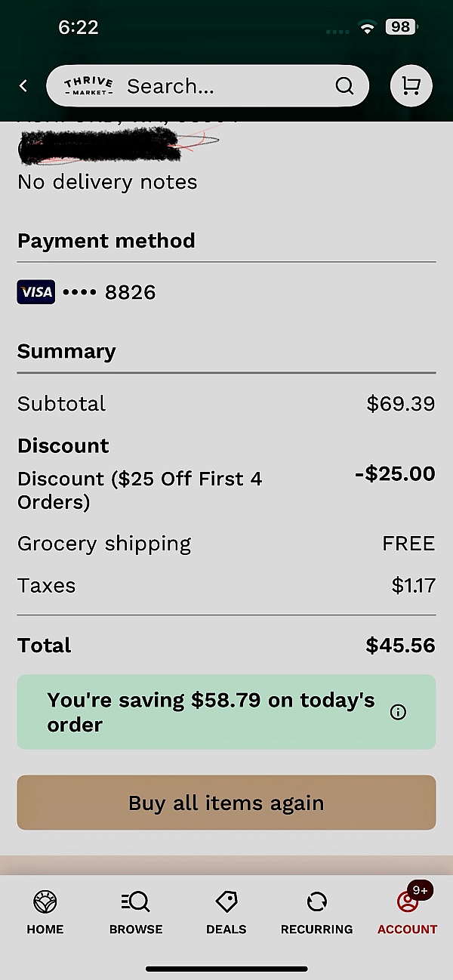Click the search magnifier icon

(x=344, y=86)
